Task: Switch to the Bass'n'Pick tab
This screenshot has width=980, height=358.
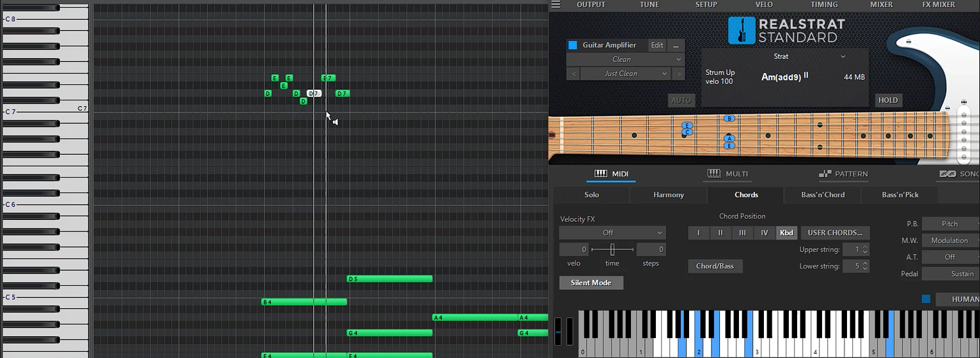Action: (900, 195)
